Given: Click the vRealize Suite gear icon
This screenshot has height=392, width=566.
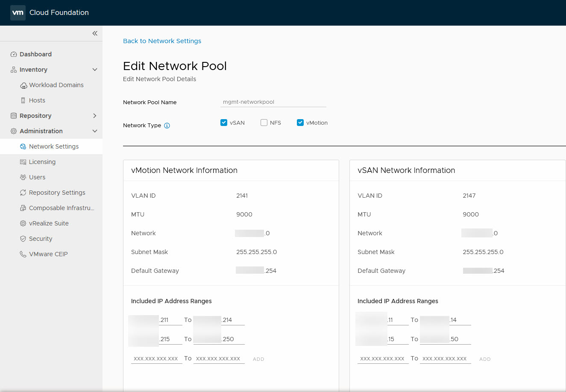Looking at the screenshot, I should point(23,223).
